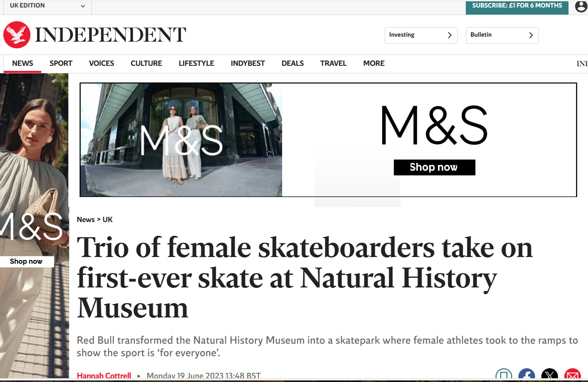Viewport: 588px width, 382px height.
Task: Open the IndyBest section
Action: coord(248,63)
